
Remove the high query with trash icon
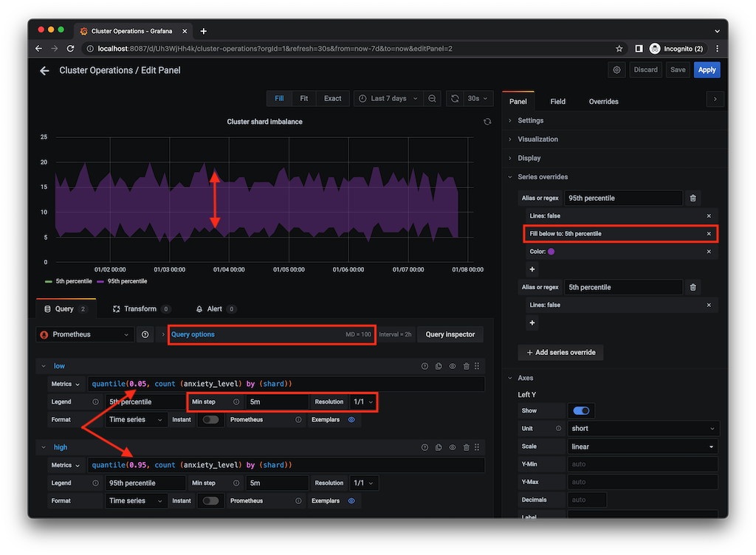click(465, 447)
